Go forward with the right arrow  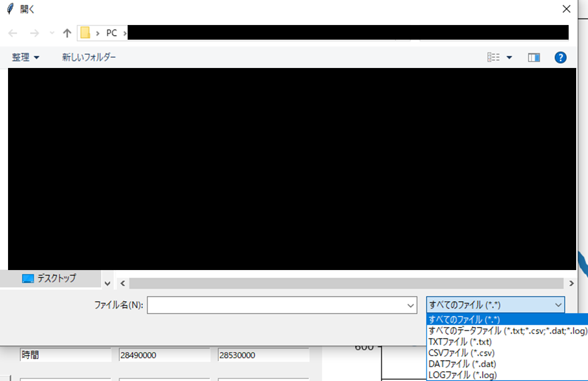[x=35, y=33]
